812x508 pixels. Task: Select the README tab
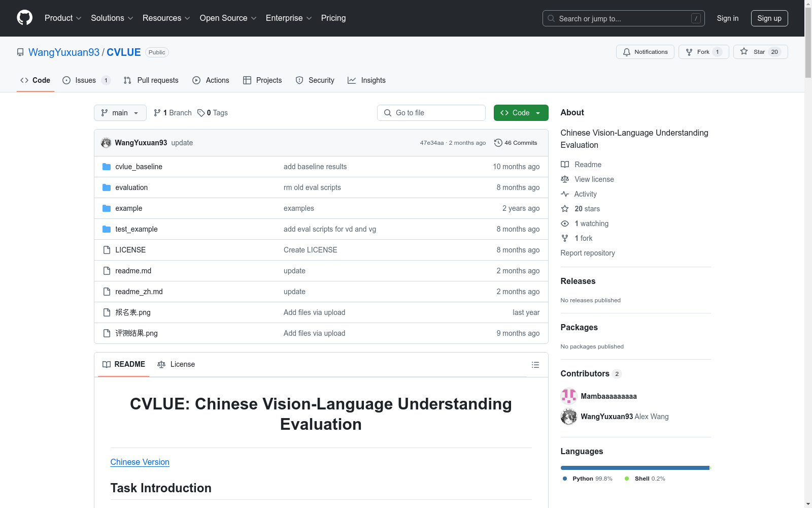click(x=124, y=364)
